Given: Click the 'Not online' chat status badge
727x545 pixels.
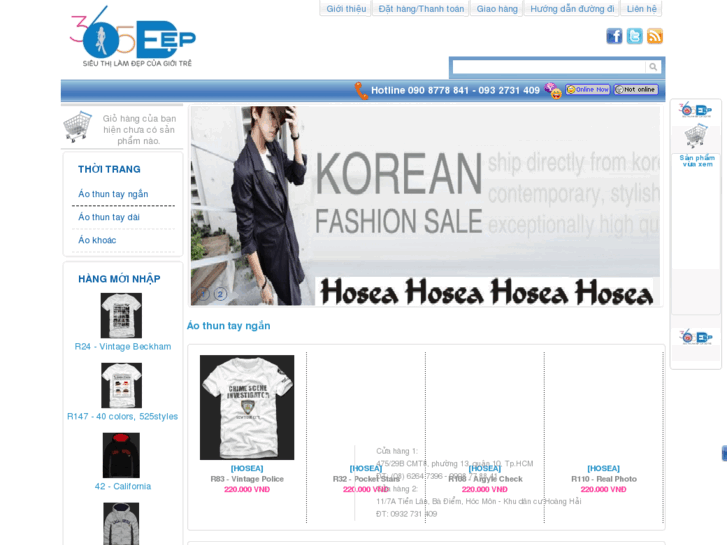Looking at the screenshot, I should (x=636, y=90).
